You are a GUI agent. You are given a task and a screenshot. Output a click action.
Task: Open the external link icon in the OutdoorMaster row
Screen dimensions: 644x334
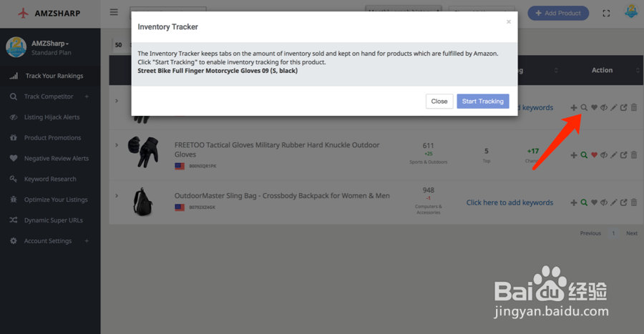tap(623, 202)
